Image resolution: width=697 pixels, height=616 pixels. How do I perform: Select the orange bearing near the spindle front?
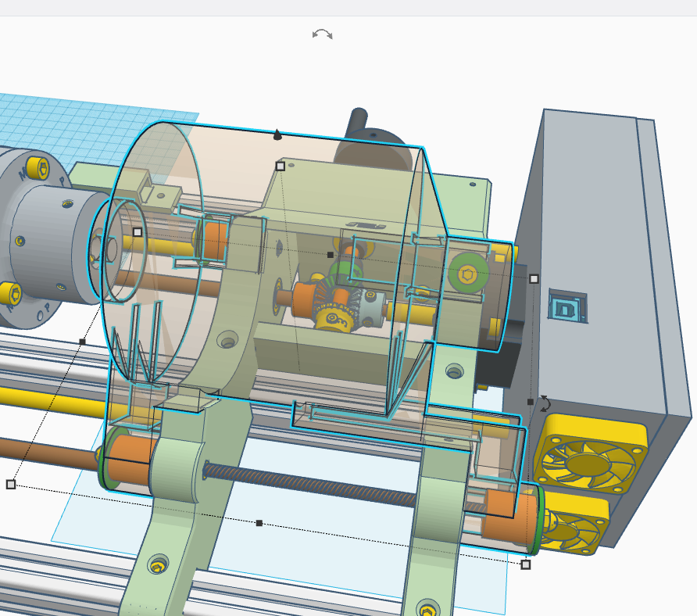tap(214, 241)
